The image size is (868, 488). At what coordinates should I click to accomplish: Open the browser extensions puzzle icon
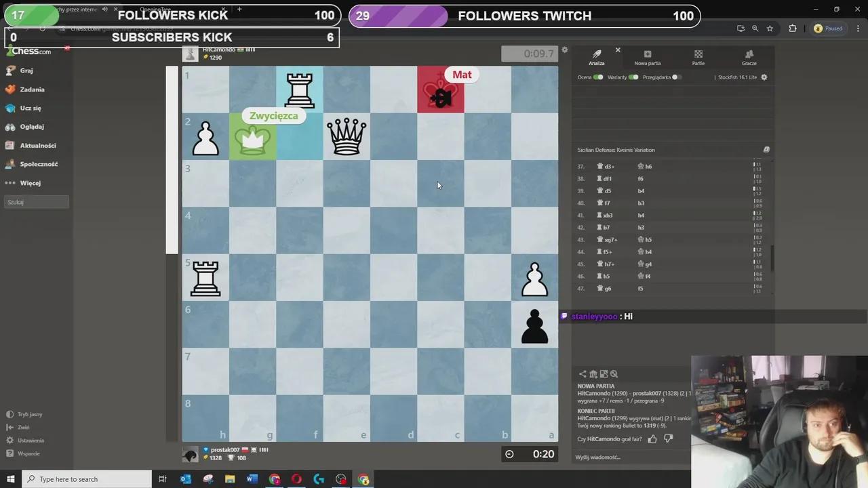[x=793, y=28]
